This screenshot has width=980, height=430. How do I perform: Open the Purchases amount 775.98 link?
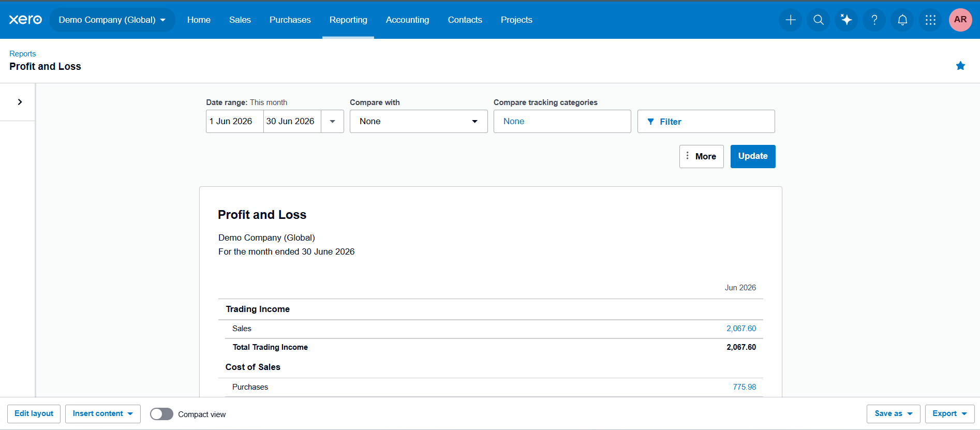[744, 387]
